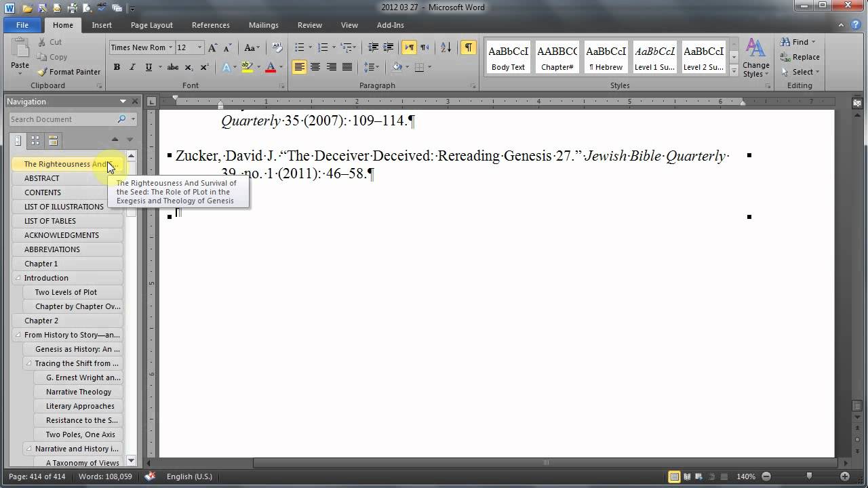Click the Replace button
Viewport: 868px width, 488px height.
[800, 57]
